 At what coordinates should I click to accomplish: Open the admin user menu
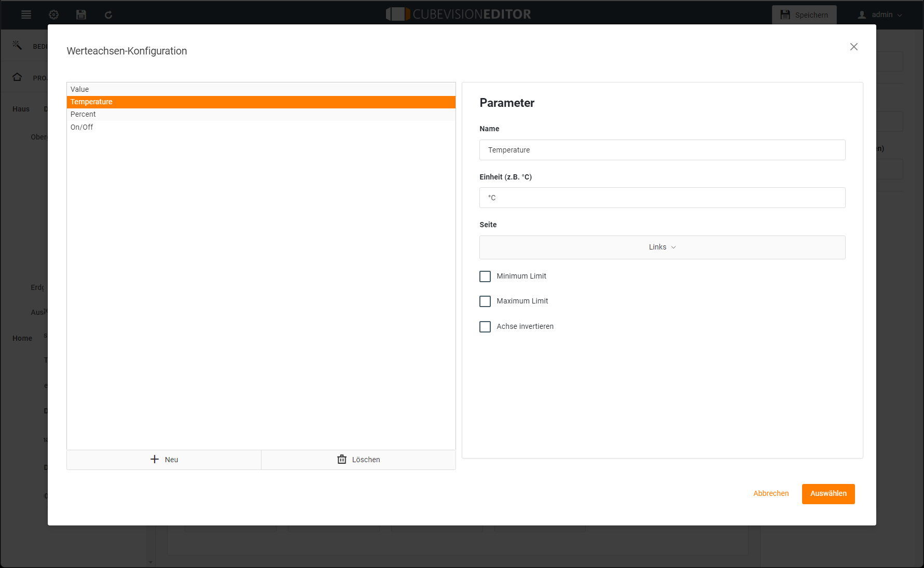tap(880, 15)
